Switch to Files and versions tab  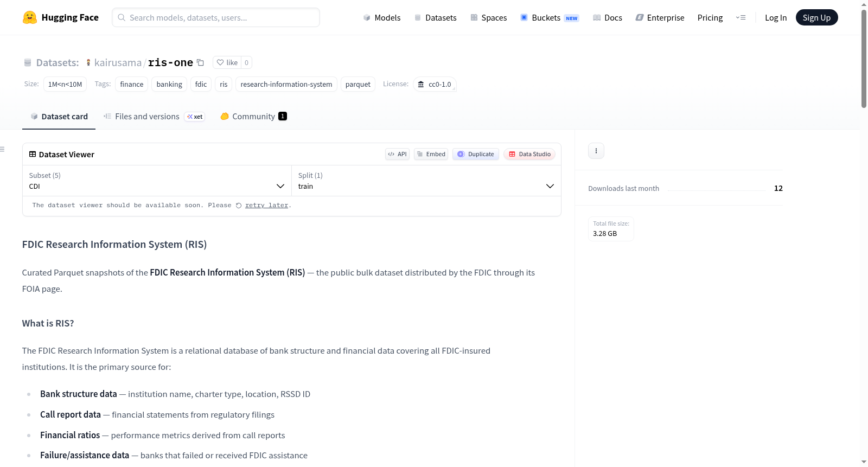154,116
